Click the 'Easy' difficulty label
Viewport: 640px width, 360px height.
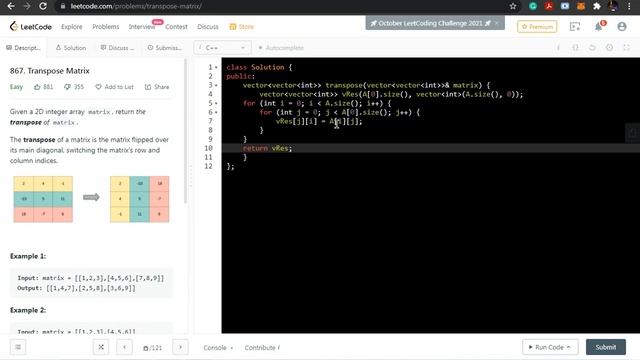[x=16, y=87]
